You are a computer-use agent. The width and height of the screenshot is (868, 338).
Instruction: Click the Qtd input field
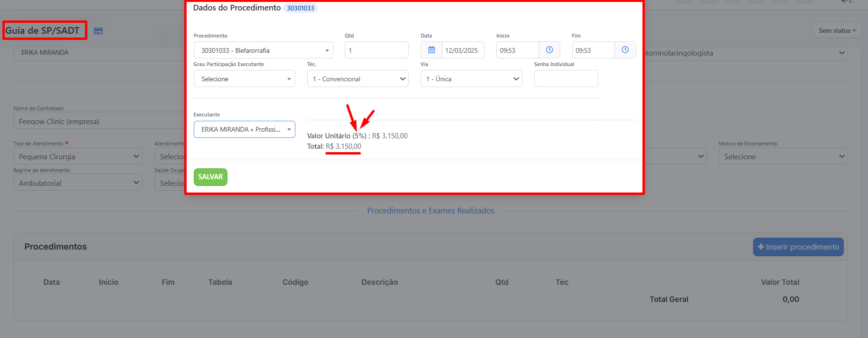[377, 50]
